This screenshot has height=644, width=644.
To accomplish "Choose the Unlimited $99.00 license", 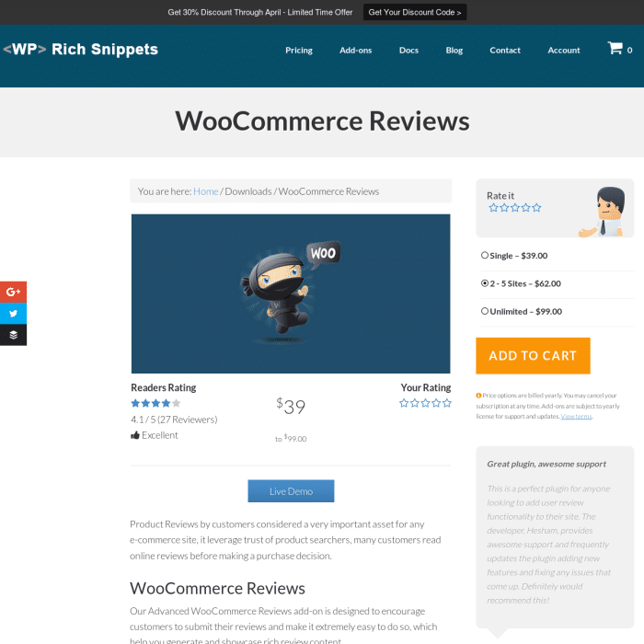I will (x=485, y=311).
